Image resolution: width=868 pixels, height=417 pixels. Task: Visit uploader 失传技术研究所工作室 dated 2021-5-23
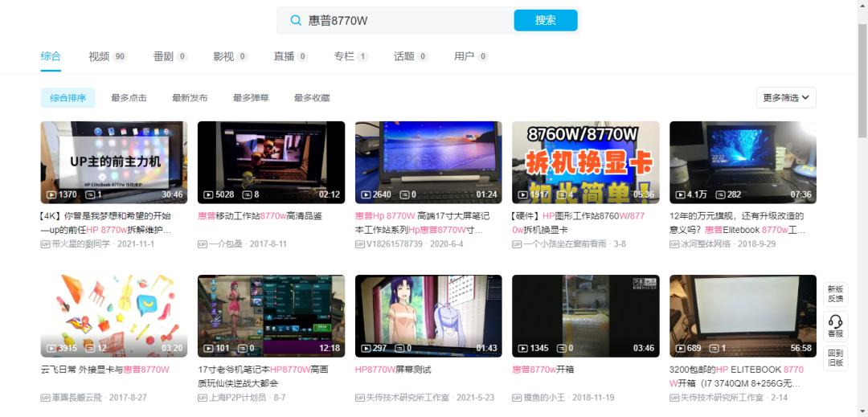coord(407,398)
